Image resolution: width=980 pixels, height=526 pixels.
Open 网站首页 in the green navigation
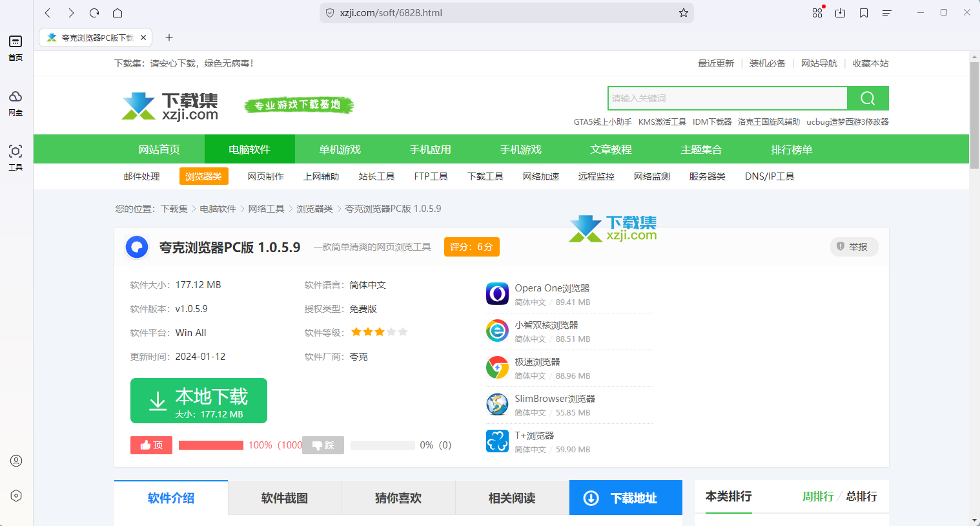point(159,149)
